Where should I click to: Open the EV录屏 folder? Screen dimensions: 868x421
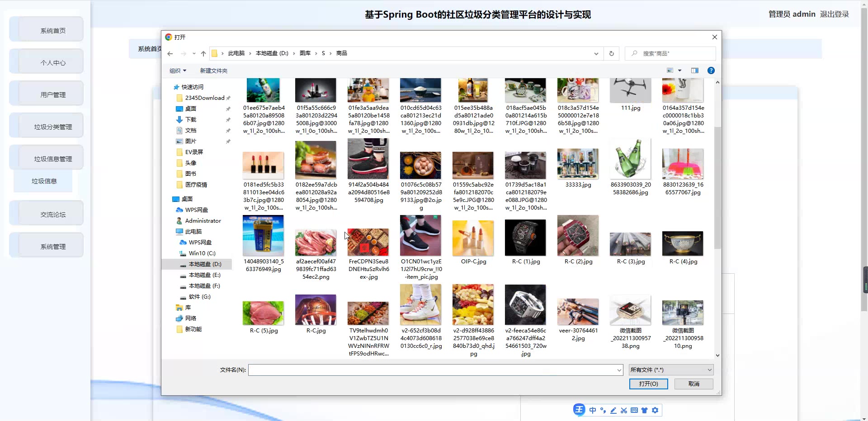point(194,152)
